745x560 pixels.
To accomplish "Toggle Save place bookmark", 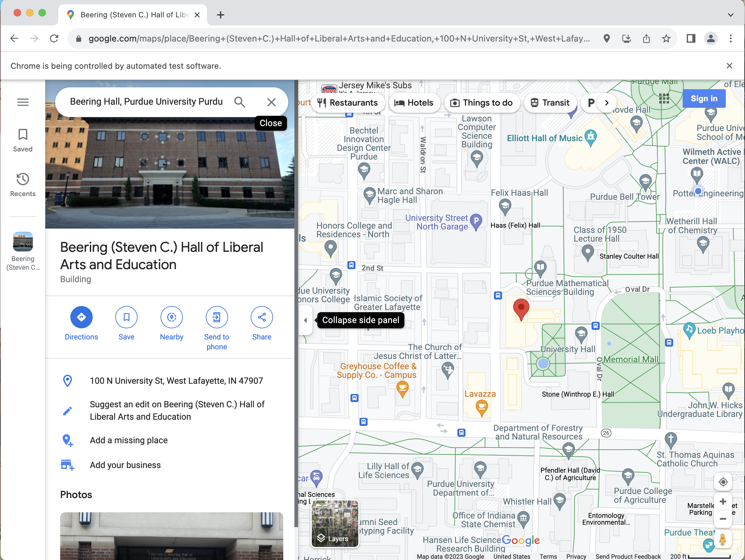I will [x=126, y=317].
